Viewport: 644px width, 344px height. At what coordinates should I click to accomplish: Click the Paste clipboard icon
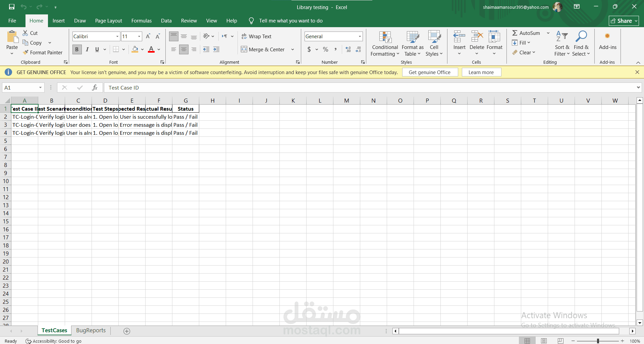point(12,37)
